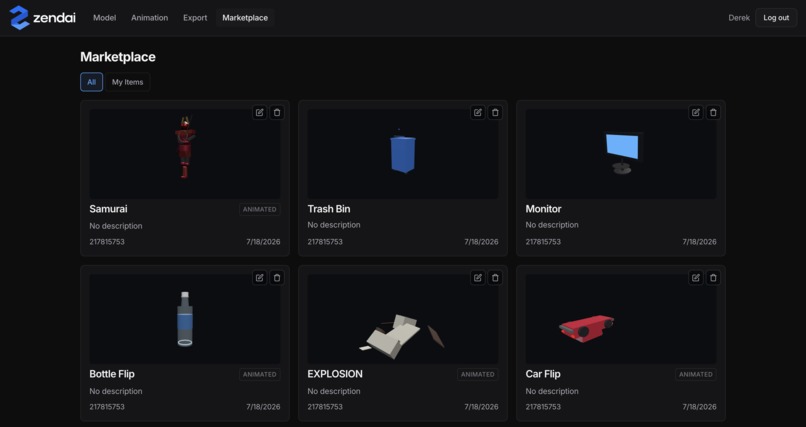The image size is (806, 427).
Task: Edit the Monitor item
Action: (695, 113)
